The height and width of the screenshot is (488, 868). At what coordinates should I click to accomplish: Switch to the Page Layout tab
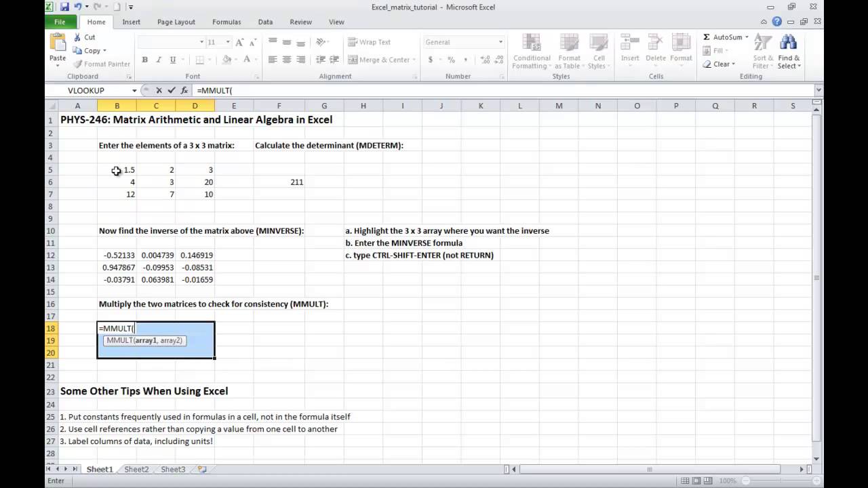click(176, 22)
